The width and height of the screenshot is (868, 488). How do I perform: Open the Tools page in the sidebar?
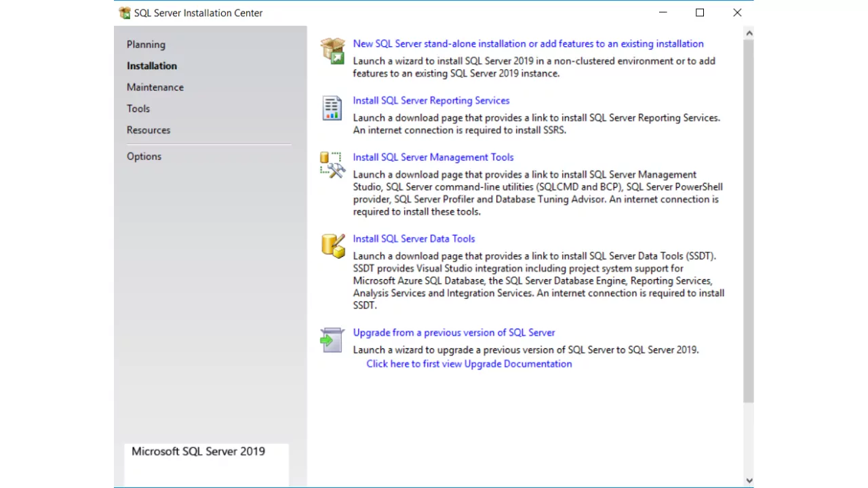[x=138, y=108]
